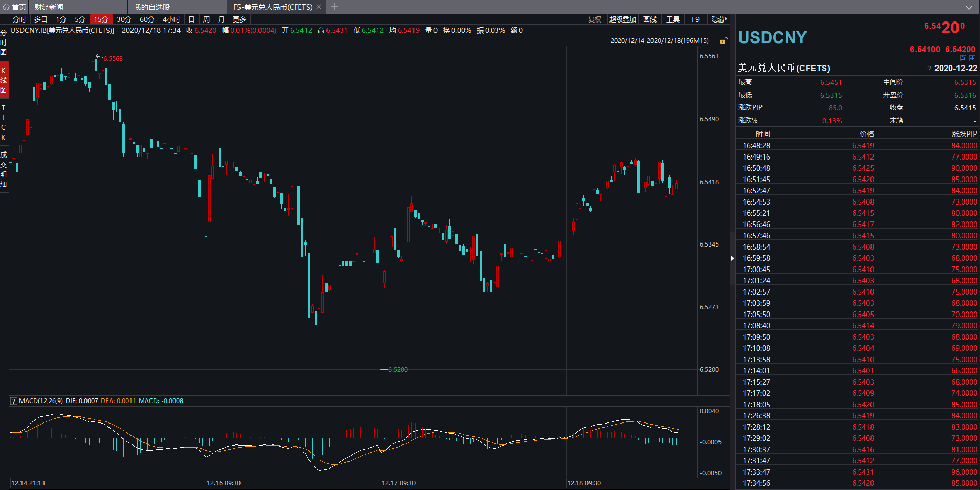The width and height of the screenshot is (980, 490).
Task: Click the help question mark beside 2020-12-22
Action: tap(929, 69)
